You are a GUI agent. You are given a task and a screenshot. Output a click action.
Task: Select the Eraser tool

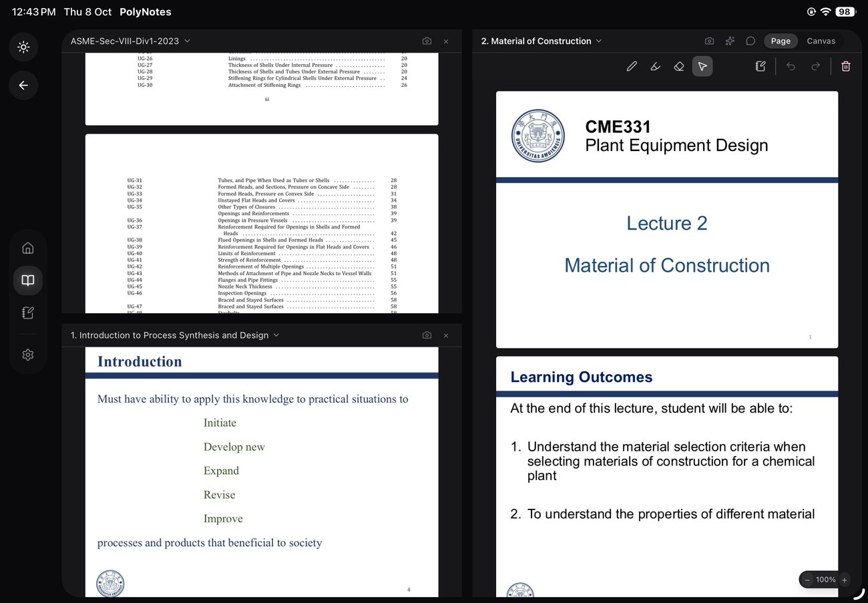click(679, 66)
